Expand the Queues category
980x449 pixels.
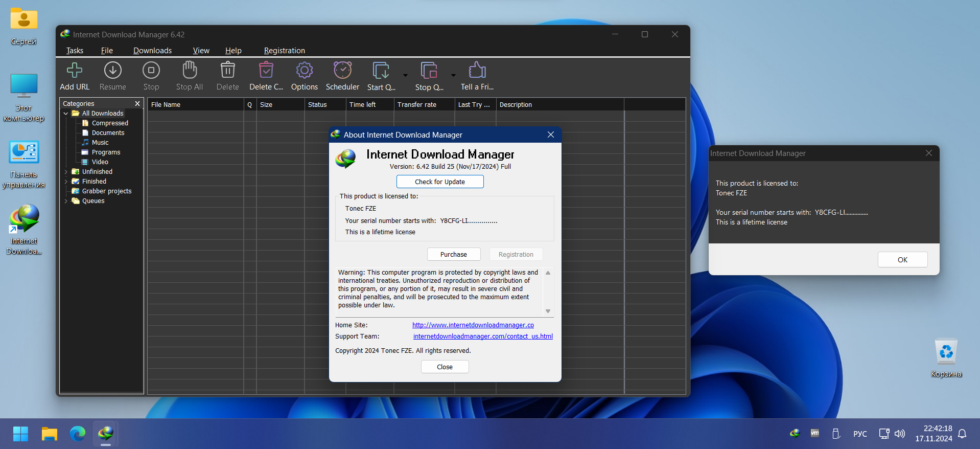tap(65, 201)
